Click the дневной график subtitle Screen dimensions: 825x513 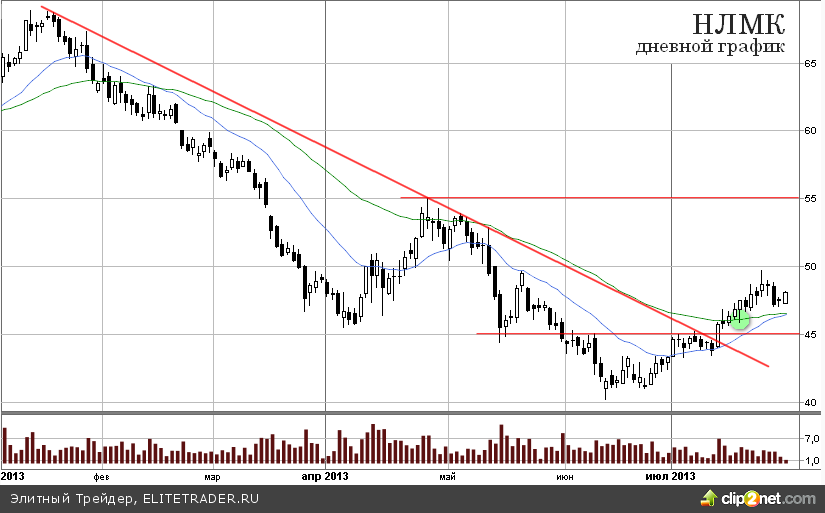711,47
